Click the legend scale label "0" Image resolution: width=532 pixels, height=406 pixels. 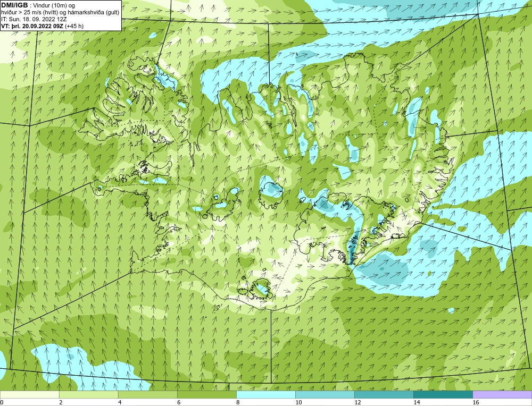(2, 402)
